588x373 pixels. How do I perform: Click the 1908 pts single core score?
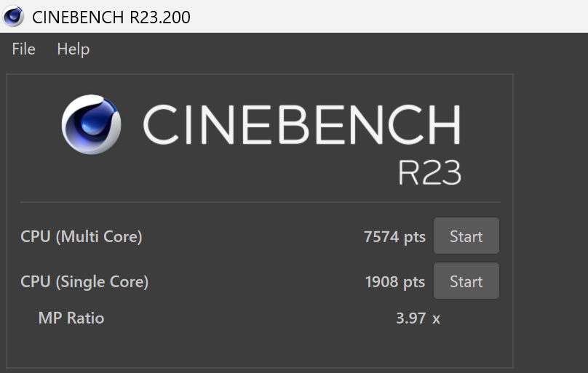pos(394,281)
